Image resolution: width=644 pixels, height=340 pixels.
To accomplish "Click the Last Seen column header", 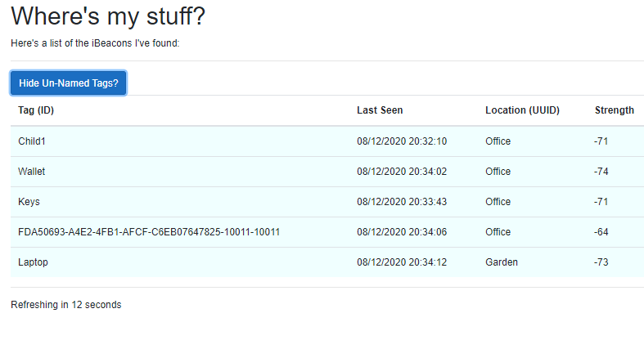I will [380, 110].
